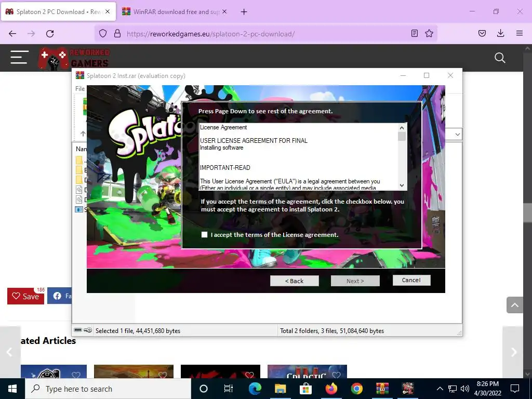532x399 pixels.
Task: Open a new browser tab
Action: (244, 12)
